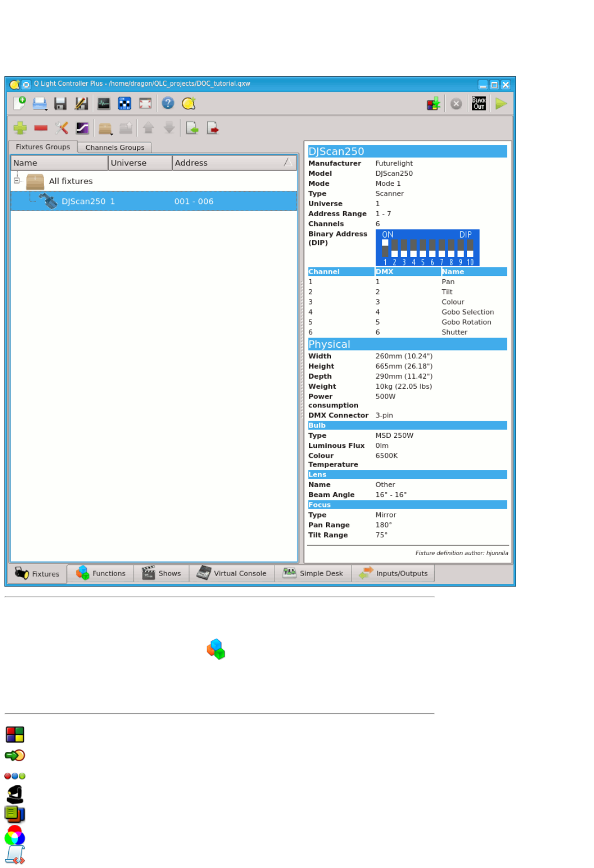The width and height of the screenshot is (594, 868).
Task: Click the remove from group icon
Action: 126,128
